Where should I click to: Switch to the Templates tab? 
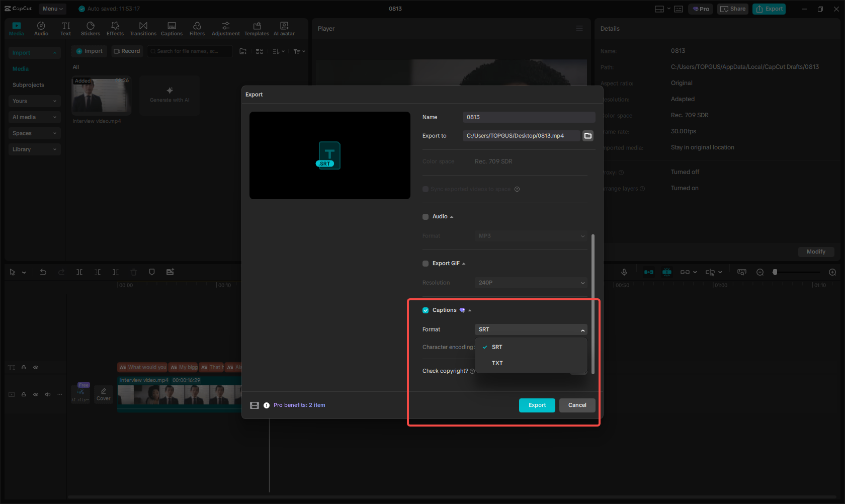[x=257, y=28]
